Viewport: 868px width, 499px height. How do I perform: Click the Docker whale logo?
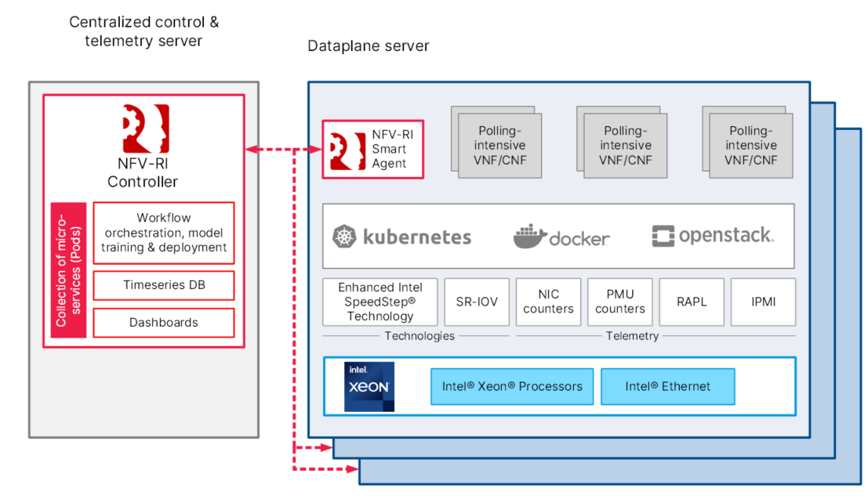530,237
